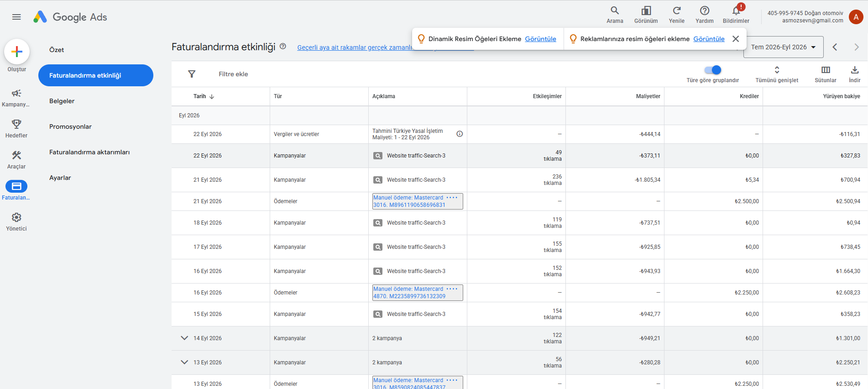Open Faturalandırma card icon in sidebar

pyautogui.click(x=16, y=186)
